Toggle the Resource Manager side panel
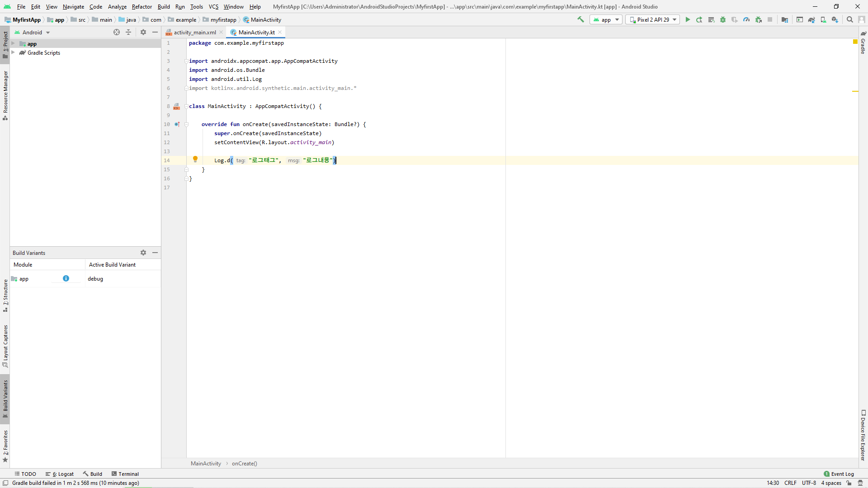The image size is (868, 488). pos(5,95)
